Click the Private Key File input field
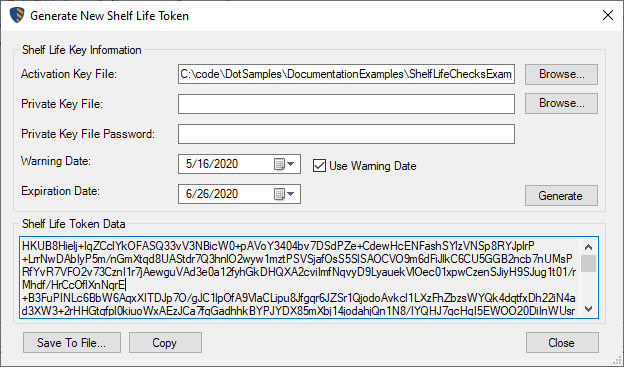Image resolution: width=624 pixels, height=367 pixels. point(346,104)
